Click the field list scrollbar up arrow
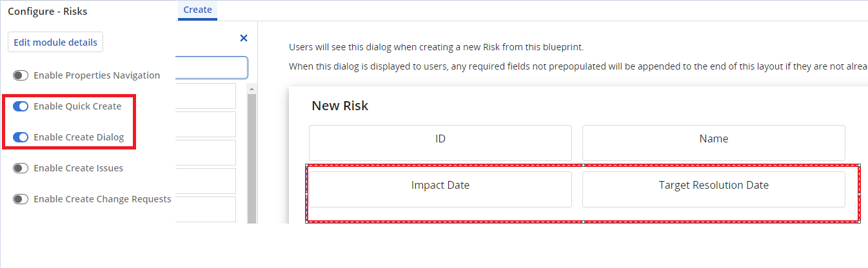 pos(252,88)
